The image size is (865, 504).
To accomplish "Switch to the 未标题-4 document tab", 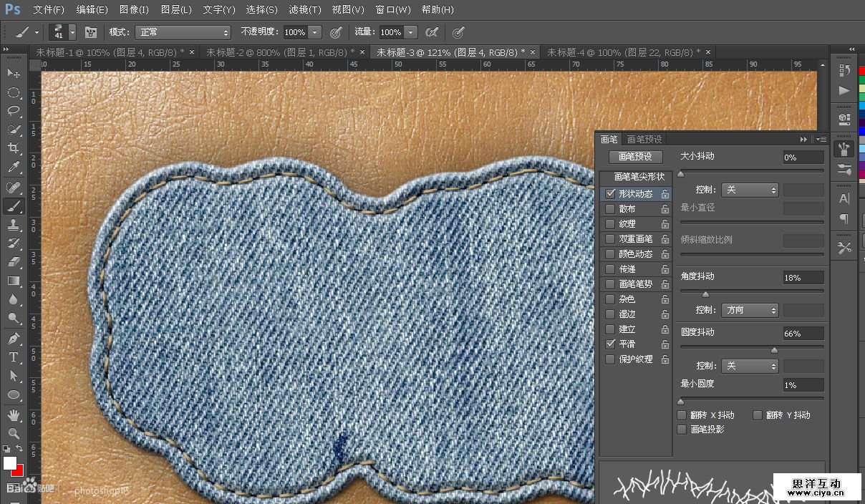I will pos(620,52).
